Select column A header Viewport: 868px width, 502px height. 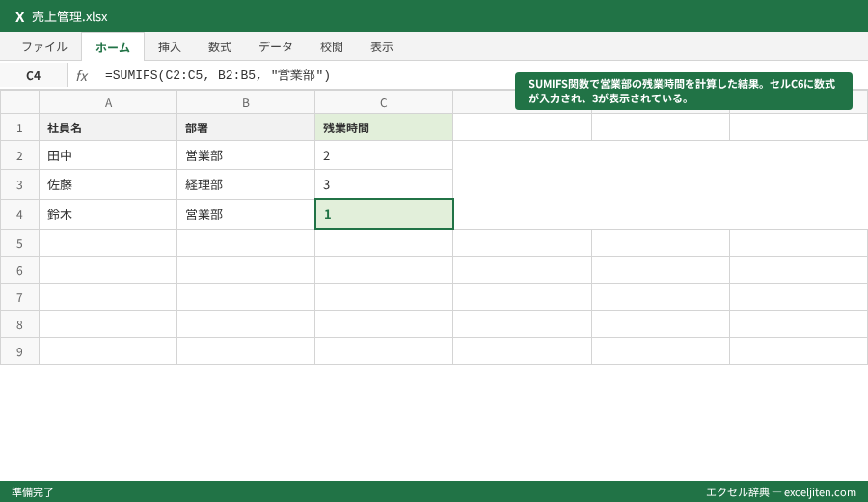click(108, 102)
